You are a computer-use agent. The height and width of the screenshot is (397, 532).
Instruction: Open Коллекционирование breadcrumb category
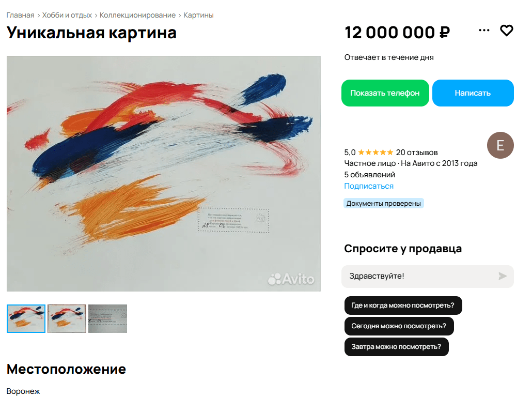[x=137, y=16]
